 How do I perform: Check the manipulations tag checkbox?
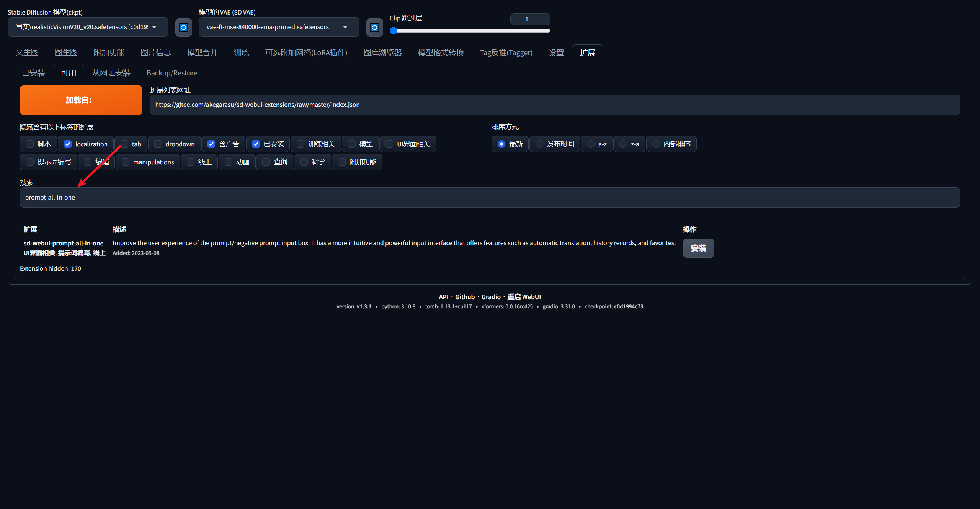coord(126,162)
